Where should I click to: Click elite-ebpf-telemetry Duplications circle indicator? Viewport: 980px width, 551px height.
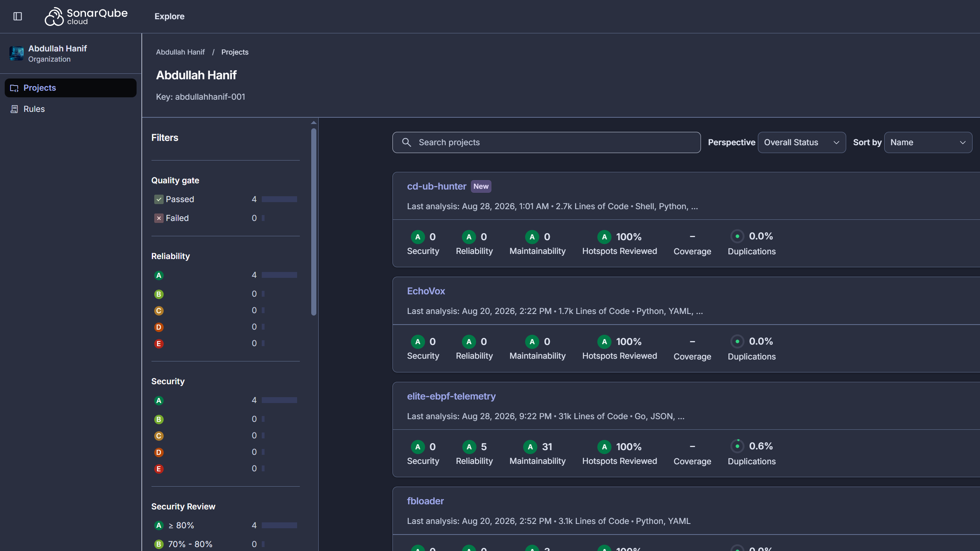(x=737, y=446)
